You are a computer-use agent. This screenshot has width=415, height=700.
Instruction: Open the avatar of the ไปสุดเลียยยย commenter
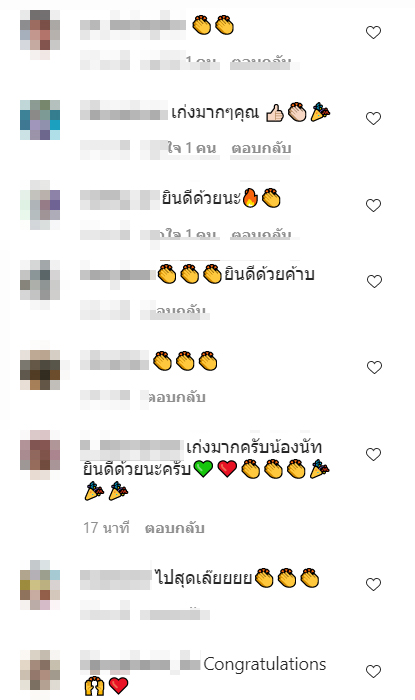point(40,585)
